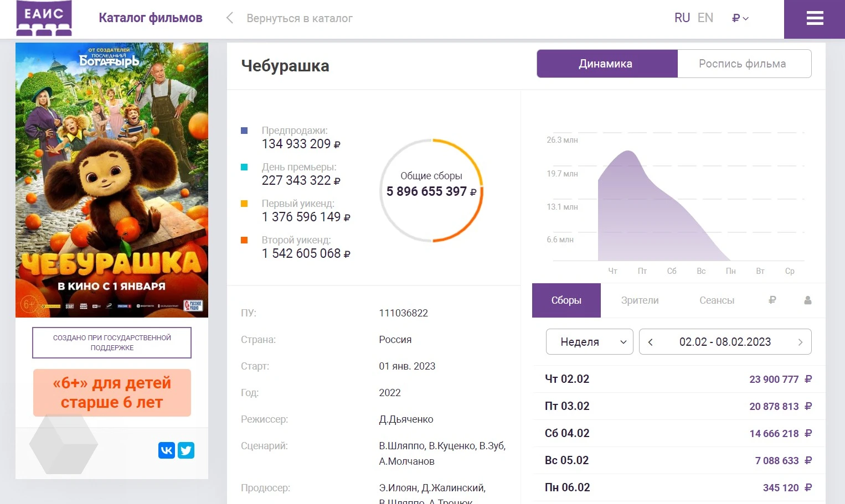
Task: Click second weekend amount 1 542 605 068 ₽
Action: click(306, 253)
